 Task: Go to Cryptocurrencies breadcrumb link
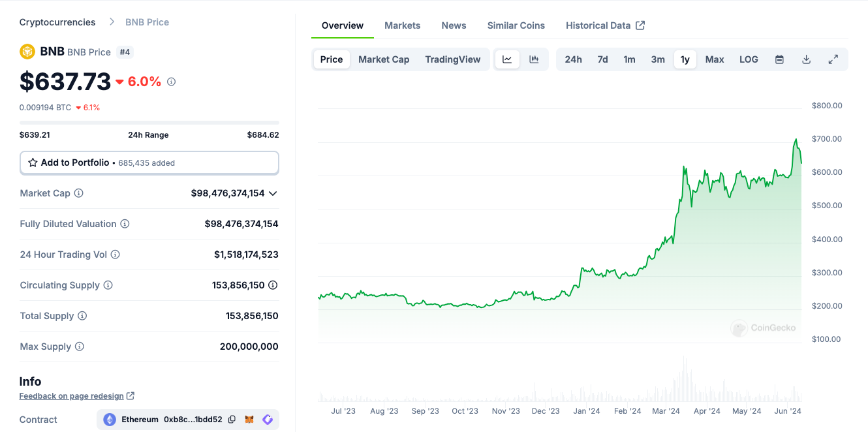(x=57, y=22)
